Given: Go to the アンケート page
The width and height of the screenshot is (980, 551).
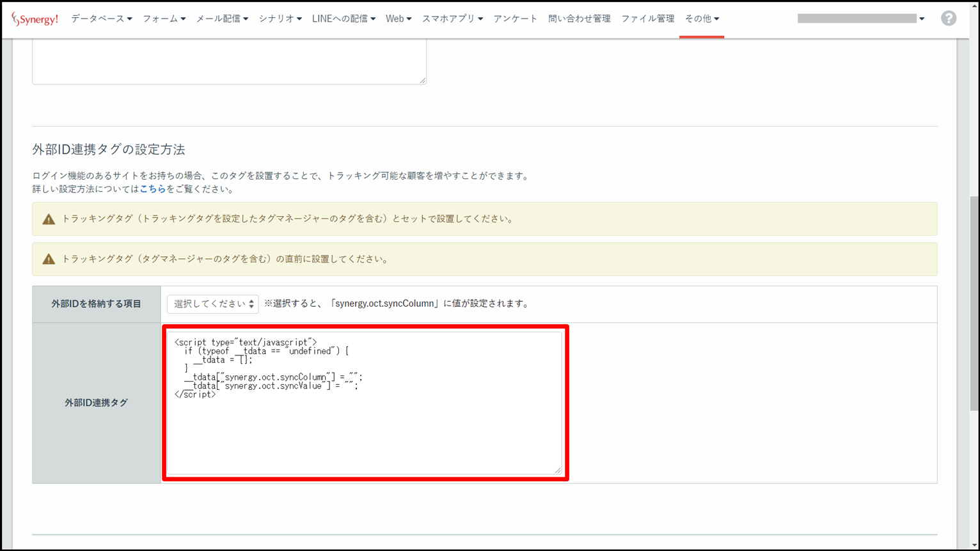Looking at the screenshot, I should 515,19.
